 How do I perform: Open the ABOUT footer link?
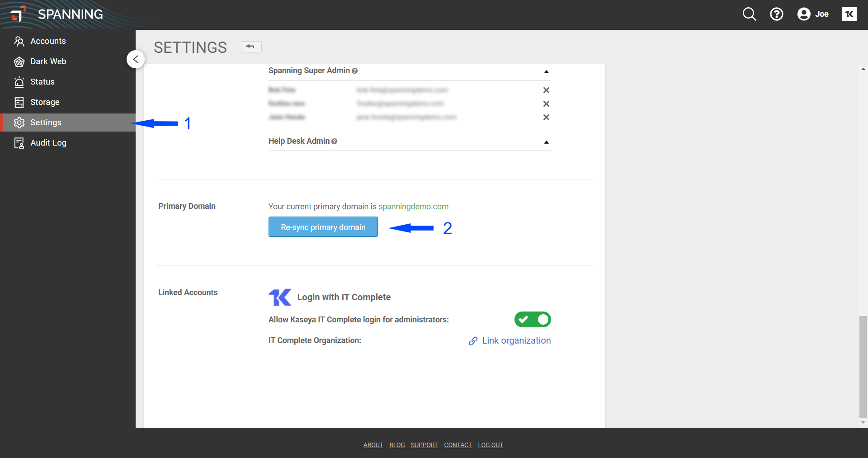[x=373, y=445]
